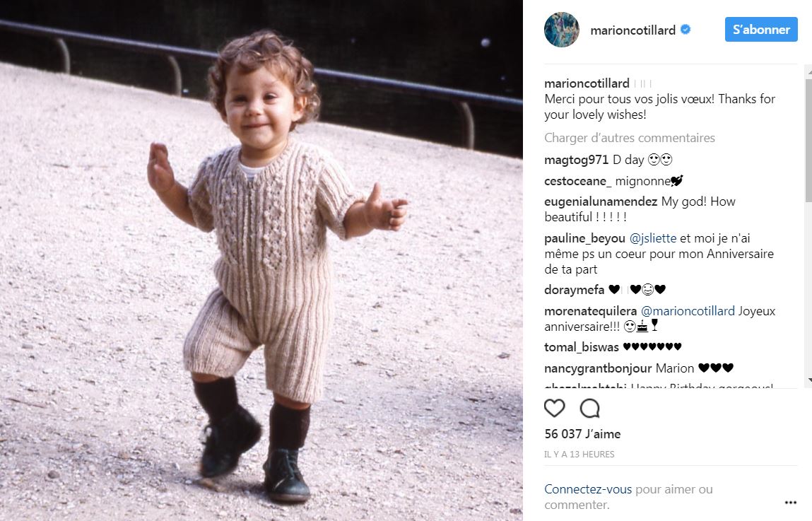View marioncotillard's profile picture avatar

point(561,30)
